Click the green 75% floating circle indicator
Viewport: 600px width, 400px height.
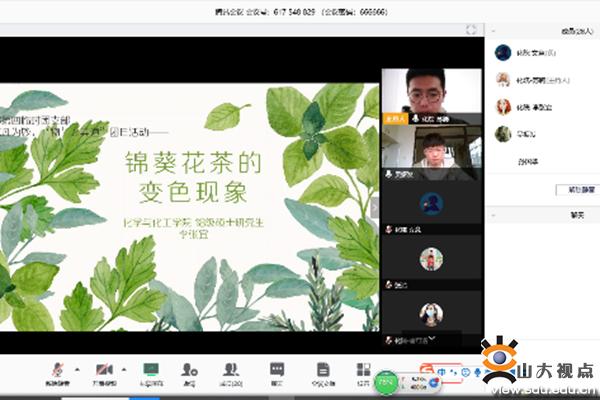pos(386,381)
